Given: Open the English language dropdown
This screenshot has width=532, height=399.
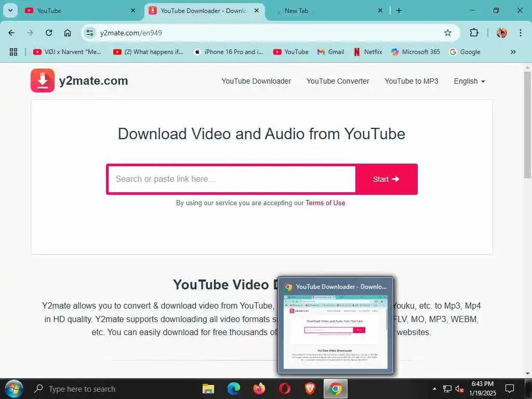Looking at the screenshot, I should 469,82.
